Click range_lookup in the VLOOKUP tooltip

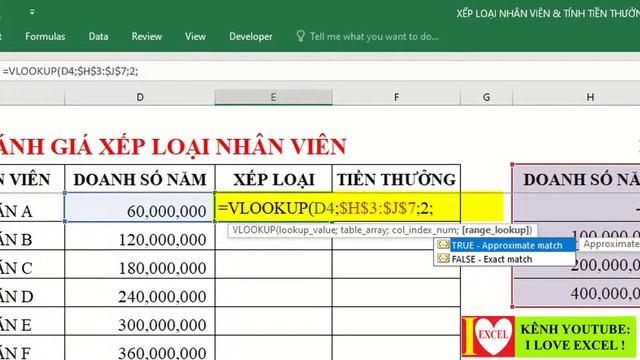[x=496, y=230]
